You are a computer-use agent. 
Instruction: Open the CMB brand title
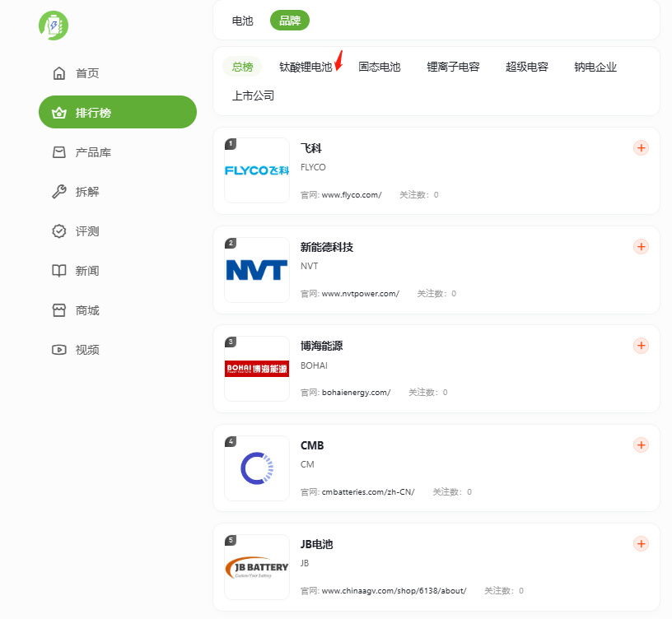312,445
